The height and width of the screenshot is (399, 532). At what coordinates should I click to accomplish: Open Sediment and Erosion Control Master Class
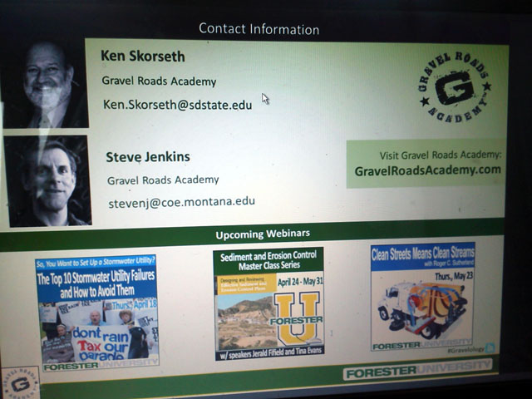click(268, 303)
